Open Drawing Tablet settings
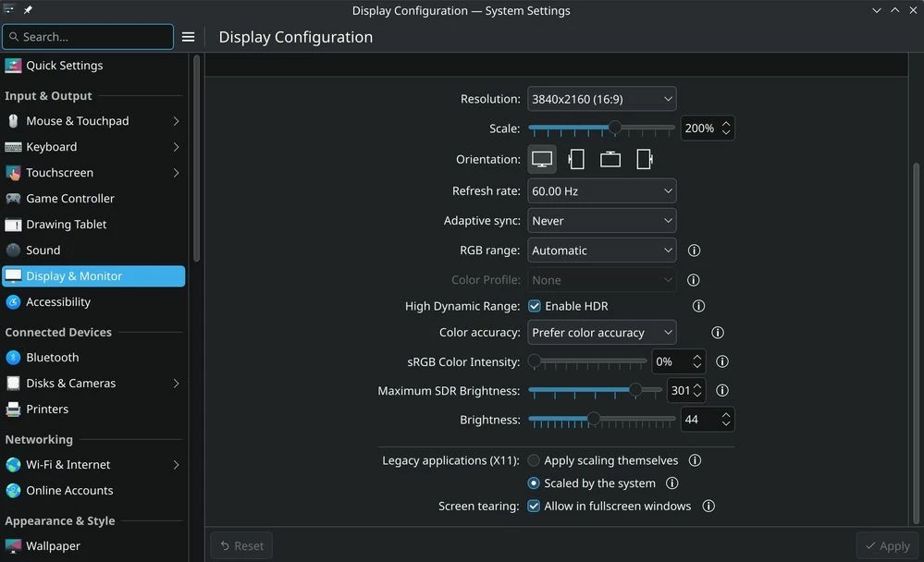This screenshot has width=924, height=562. tap(93, 225)
